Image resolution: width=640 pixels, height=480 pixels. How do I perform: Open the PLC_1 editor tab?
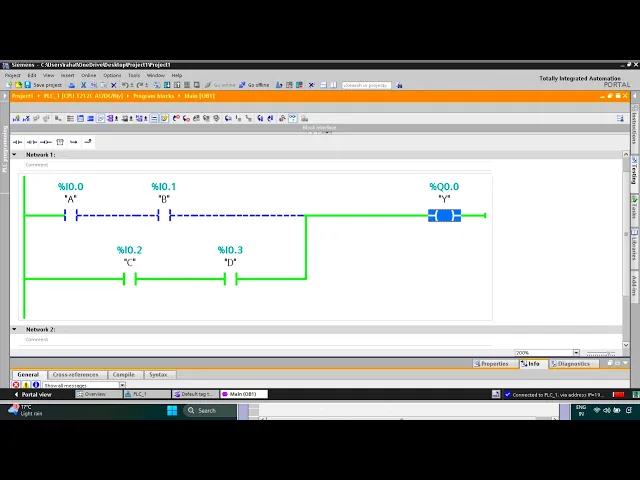pos(147,394)
